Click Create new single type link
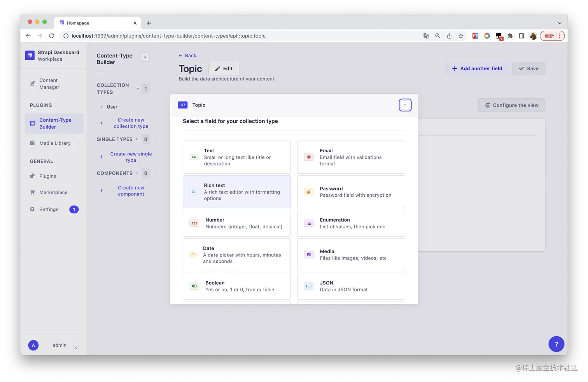The height and width of the screenshot is (382, 588). [131, 157]
